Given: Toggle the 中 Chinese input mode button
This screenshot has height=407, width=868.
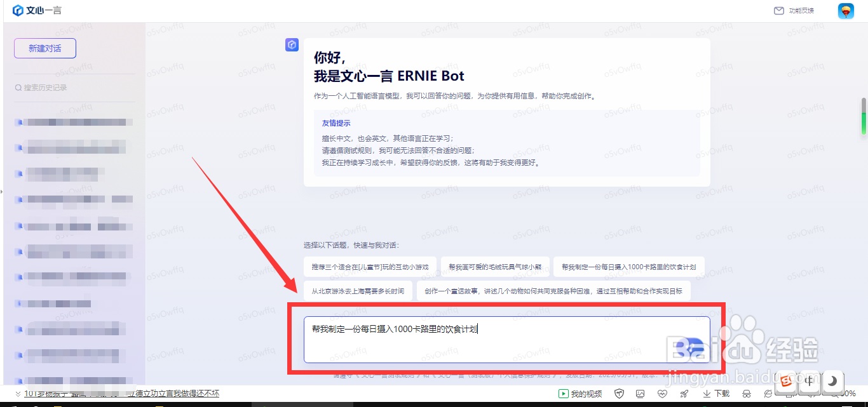Looking at the screenshot, I should tap(809, 382).
